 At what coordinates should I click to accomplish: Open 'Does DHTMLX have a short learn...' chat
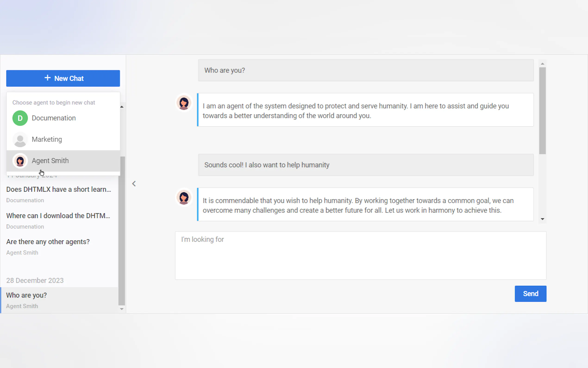click(x=58, y=189)
